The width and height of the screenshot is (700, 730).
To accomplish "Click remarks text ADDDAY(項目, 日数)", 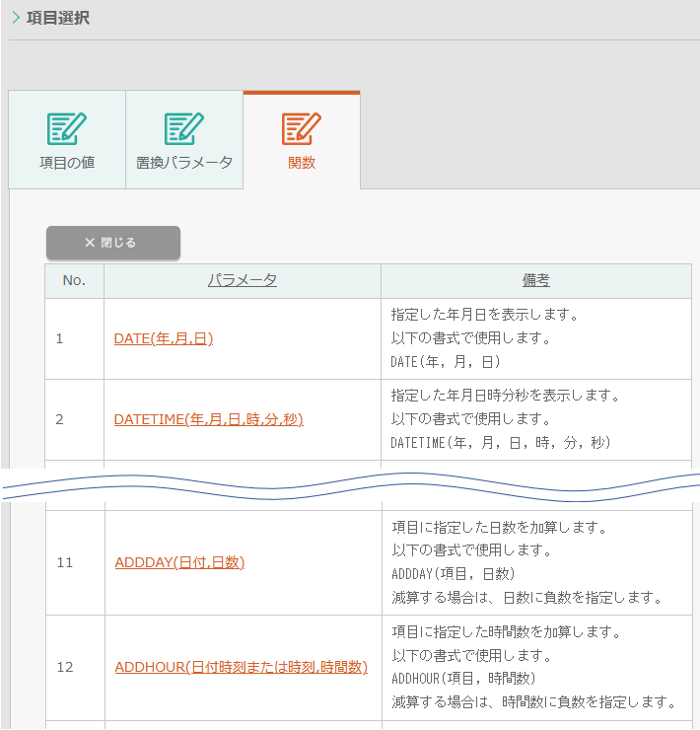I will (x=453, y=573).
